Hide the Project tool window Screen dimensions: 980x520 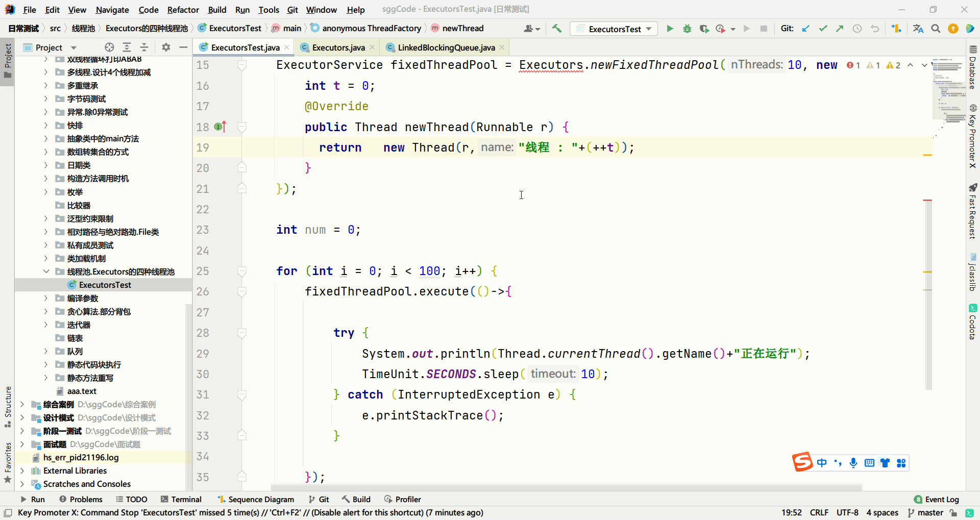pos(183,47)
